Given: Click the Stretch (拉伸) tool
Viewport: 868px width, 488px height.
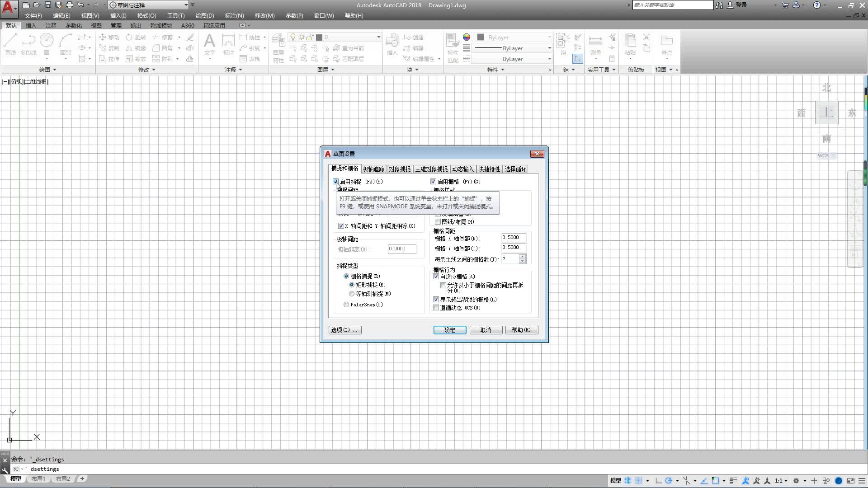Looking at the screenshot, I should (109, 59).
